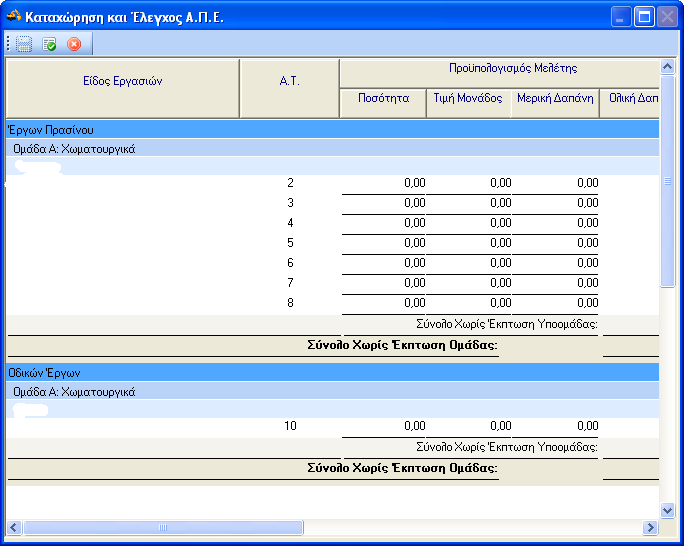
Task: Click the Τιμή Μονάδος cell in row 3
Action: tap(469, 203)
